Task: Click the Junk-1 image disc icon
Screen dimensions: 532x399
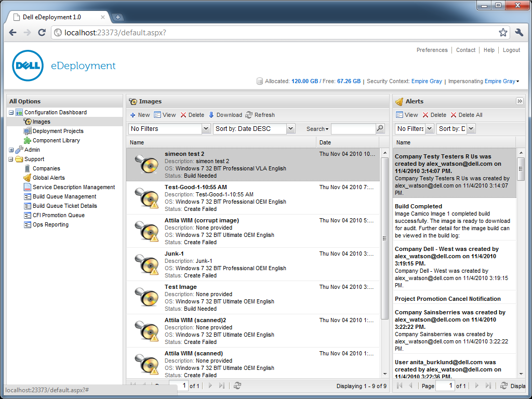Action: coord(147,263)
